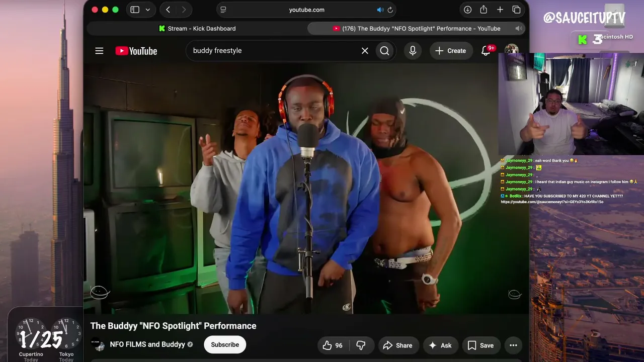Image resolution: width=644 pixels, height=362 pixels.
Task: Go to YouTube home via logo
Action: coord(136,51)
